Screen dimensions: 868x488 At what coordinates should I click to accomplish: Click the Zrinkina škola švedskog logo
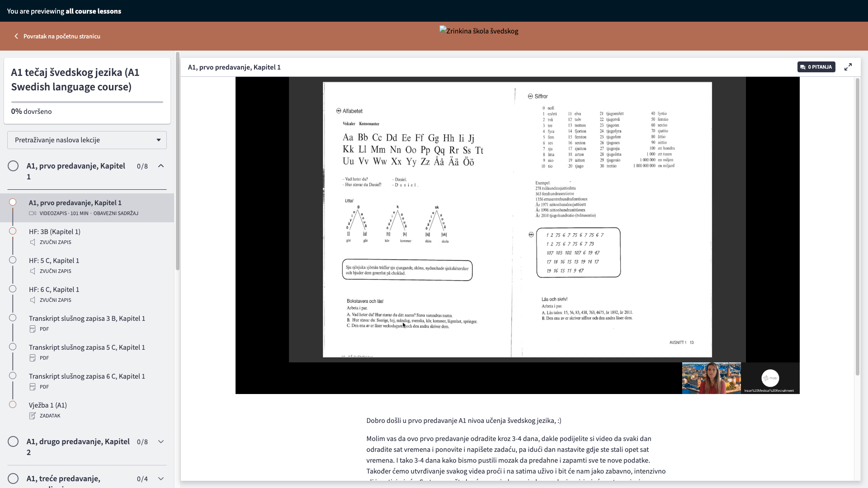tap(479, 31)
